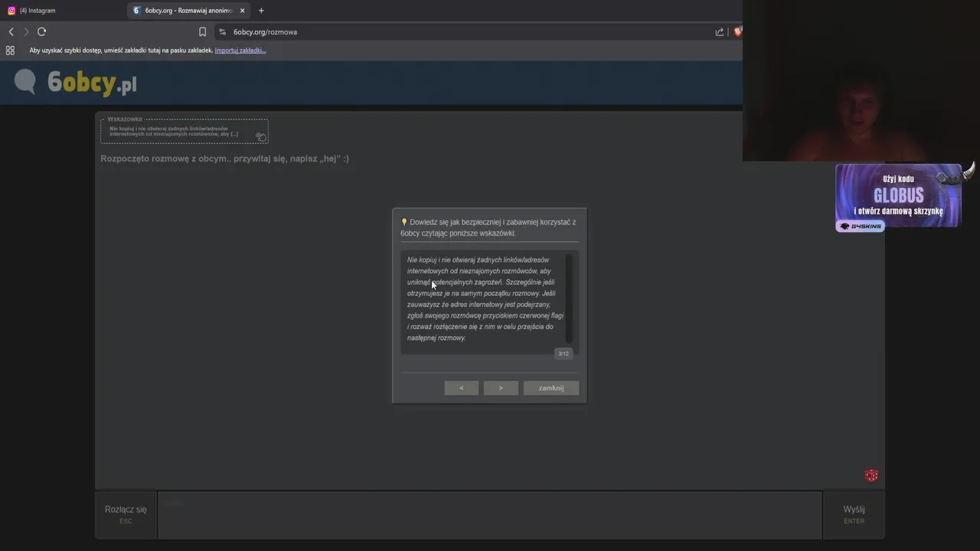The image size is (980, 551).
Task: Show next tip with > button
Action: point(501,388)
